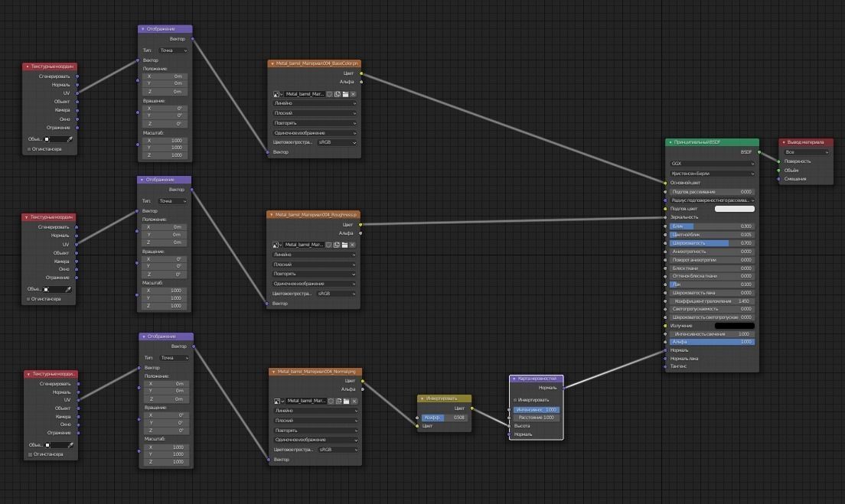Open 'Тип: Точка' dropdown in Mapping node feeding BaseColor
The image size is (845, 504).
pos(174,50)
